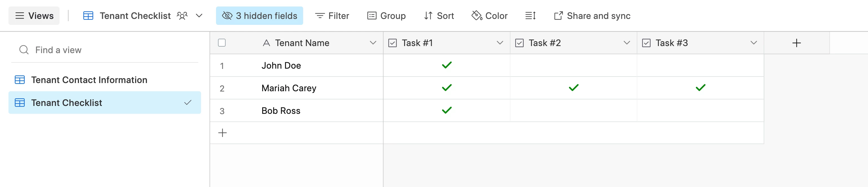Click magnifier icon in Find a view
The height and width of the screenshot is (187, 868).
(x=24, y=50)
